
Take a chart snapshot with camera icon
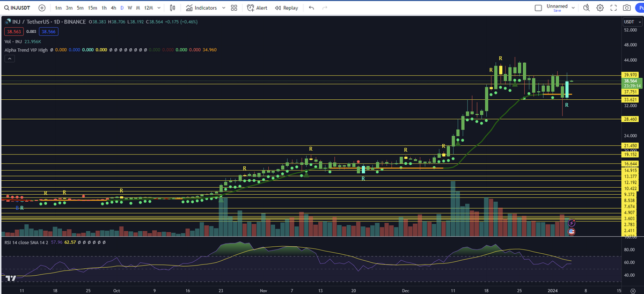627,8
